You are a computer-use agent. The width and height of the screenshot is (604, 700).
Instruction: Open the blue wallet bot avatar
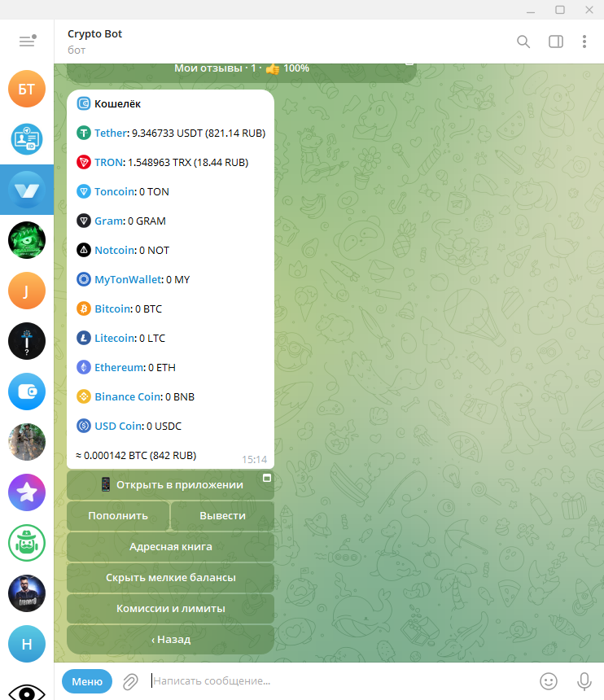pyautogui.click(x=27, y=392)
